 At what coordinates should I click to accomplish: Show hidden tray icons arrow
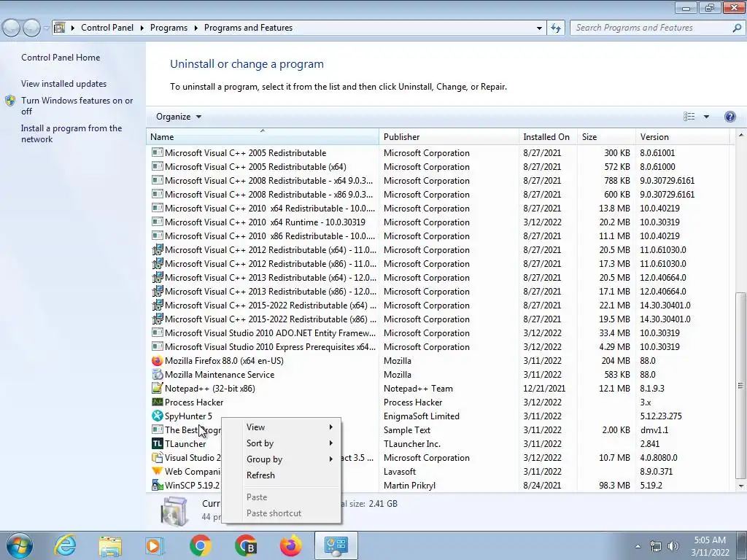(x=638, y=546)
